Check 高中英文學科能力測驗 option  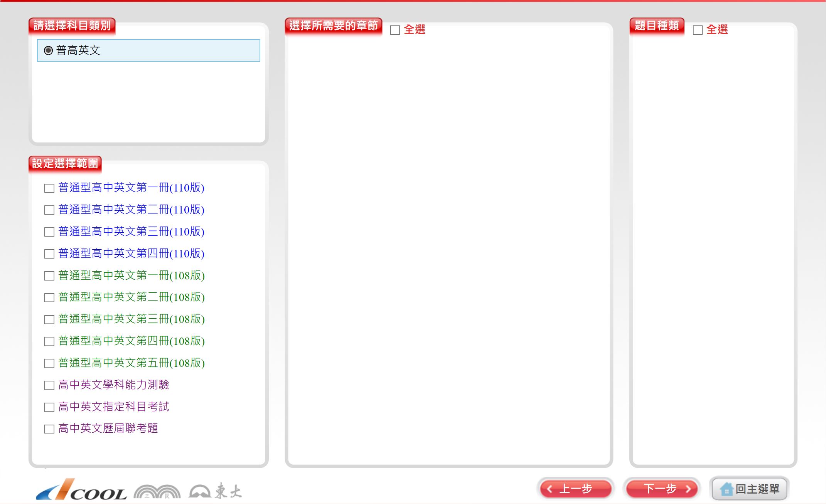click(49, 385)
